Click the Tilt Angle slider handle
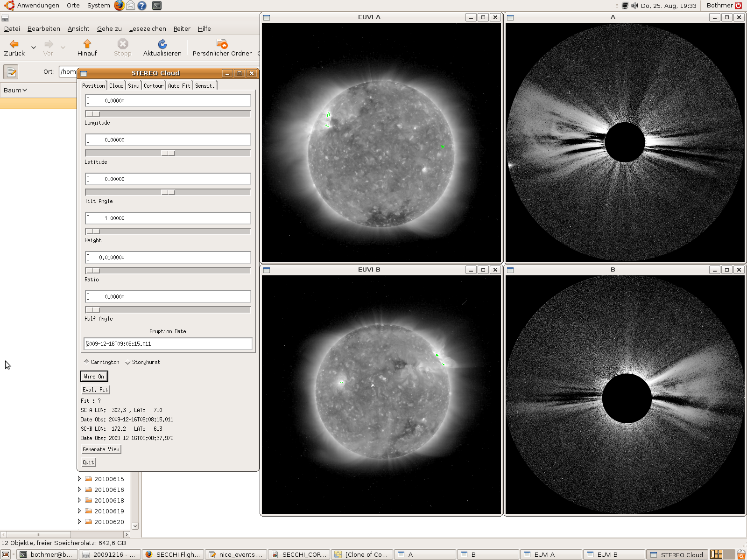This screenshot has width=747, height=560. pyautogui.click(x=168, y=192)
